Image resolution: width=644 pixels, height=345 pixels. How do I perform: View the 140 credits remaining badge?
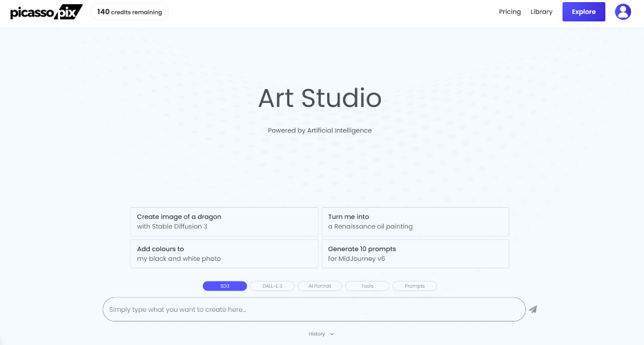(129, 12)
